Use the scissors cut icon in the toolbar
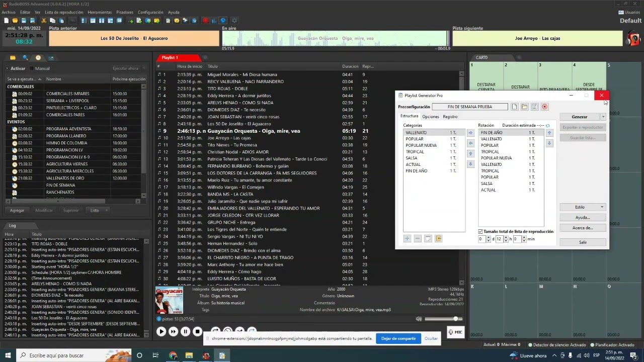The height and width of the screenshot is (362, 644). (44, 21)
